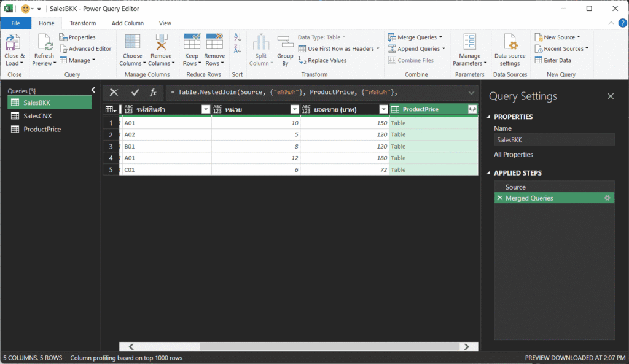Viewport: 629px width, 364px height.
Task: Open query Properties
Action: pyautogui.click(x=77, y=37)
